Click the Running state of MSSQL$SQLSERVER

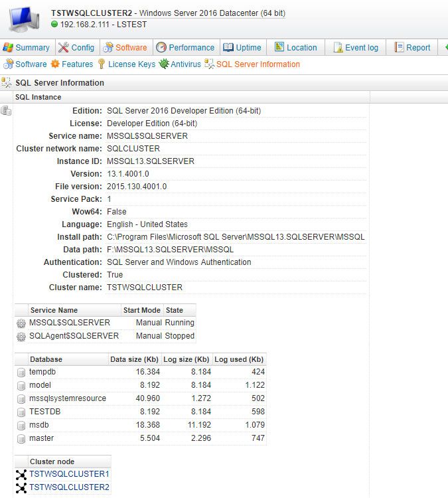[180, 323]
